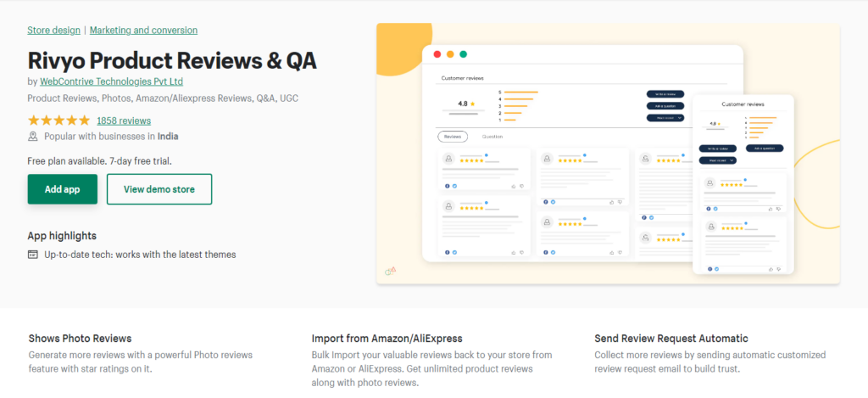Click the Send Review Request Automatic heading
This screenshot has width=868, height=398.
(x=671, y=338)
